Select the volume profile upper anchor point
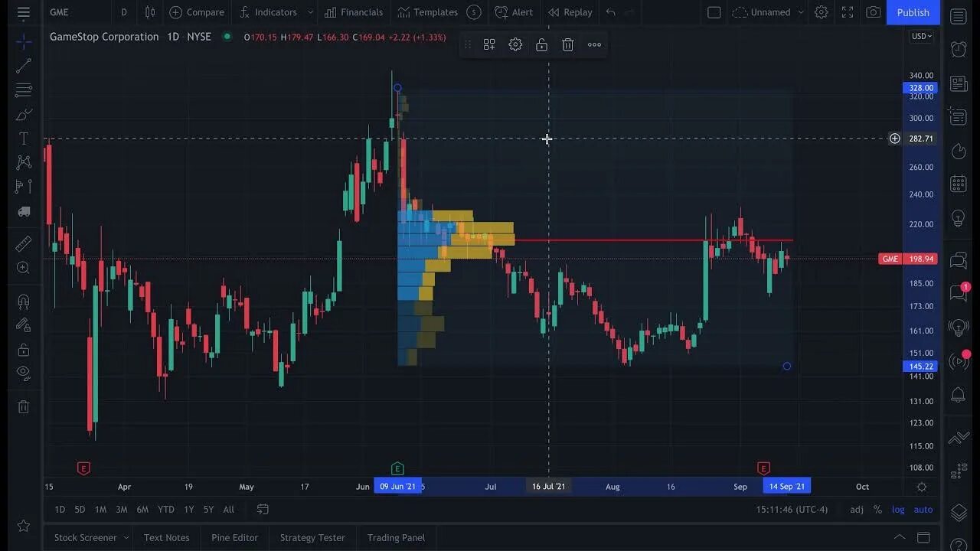Viewport: 980px width, 551px height. point(397,88)
